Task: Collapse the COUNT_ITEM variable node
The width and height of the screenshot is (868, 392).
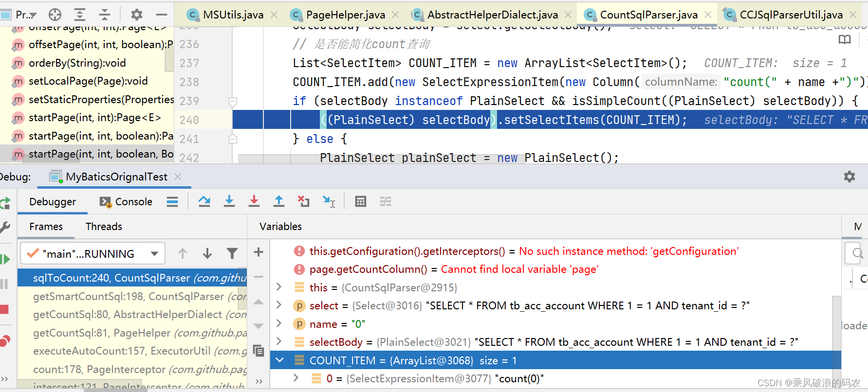Action: 279,360
